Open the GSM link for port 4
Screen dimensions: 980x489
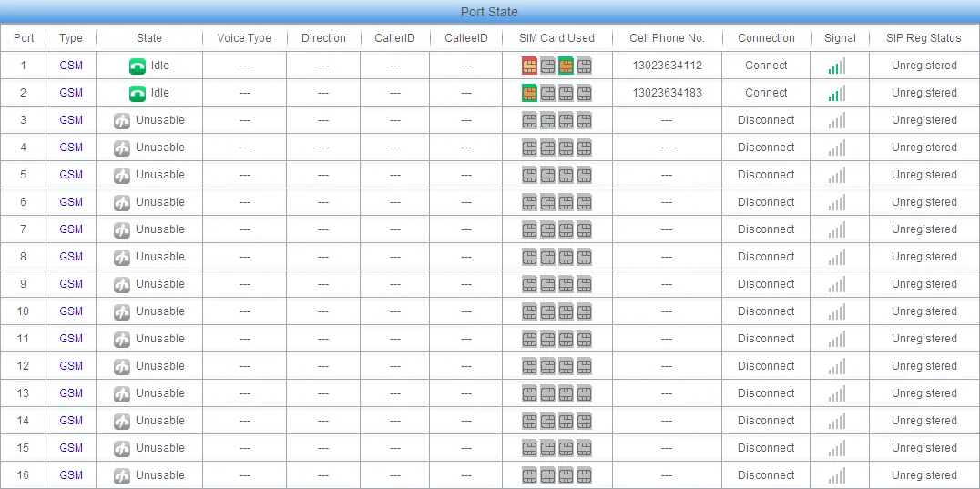(71, 148)
